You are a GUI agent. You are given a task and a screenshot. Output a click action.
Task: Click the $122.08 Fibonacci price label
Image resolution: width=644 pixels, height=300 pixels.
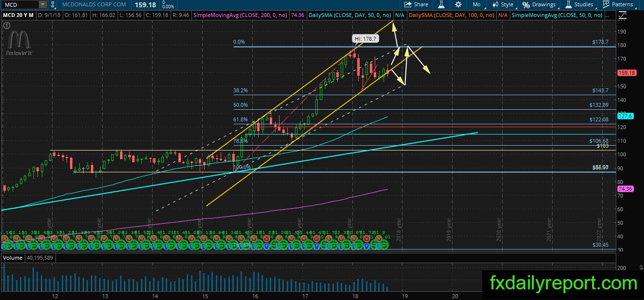(599, 119)
